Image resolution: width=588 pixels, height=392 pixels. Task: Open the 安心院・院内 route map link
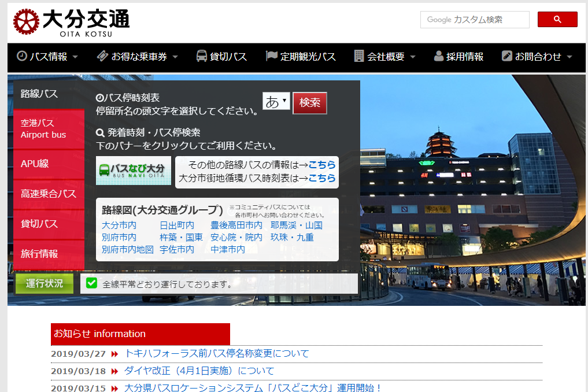(236, 238)
